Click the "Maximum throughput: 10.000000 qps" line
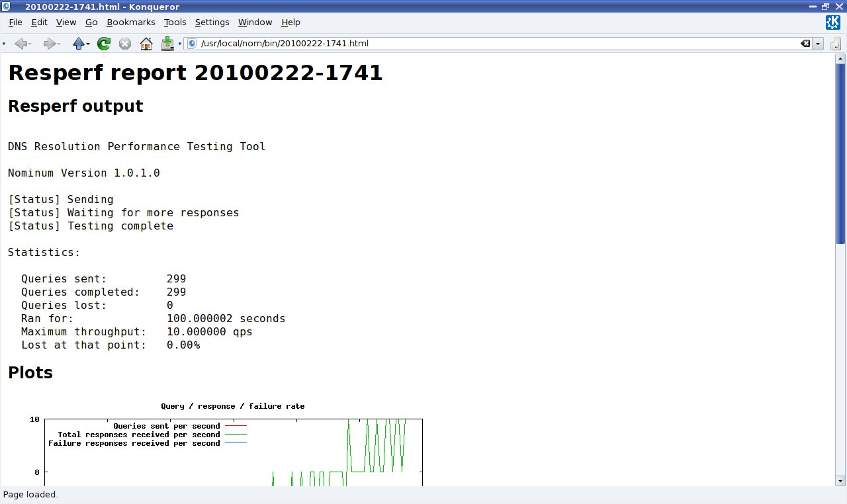 click(x=137, y=332)
